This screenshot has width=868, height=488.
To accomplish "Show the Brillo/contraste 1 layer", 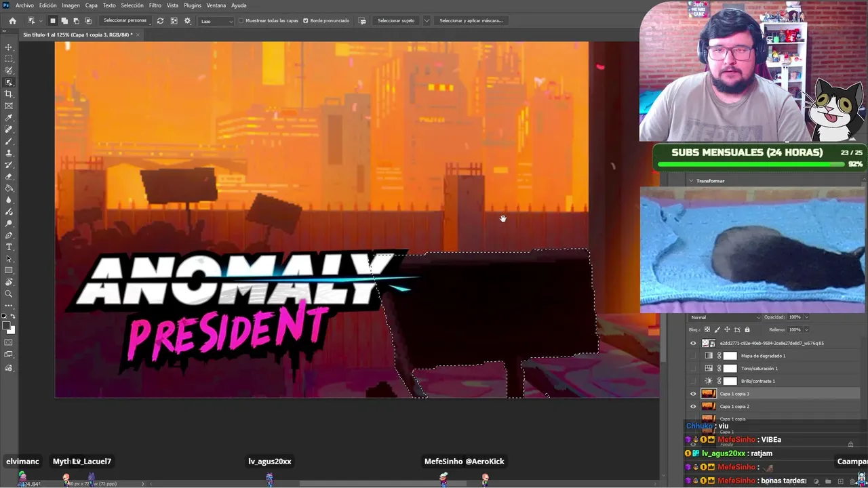I will 693,381.
